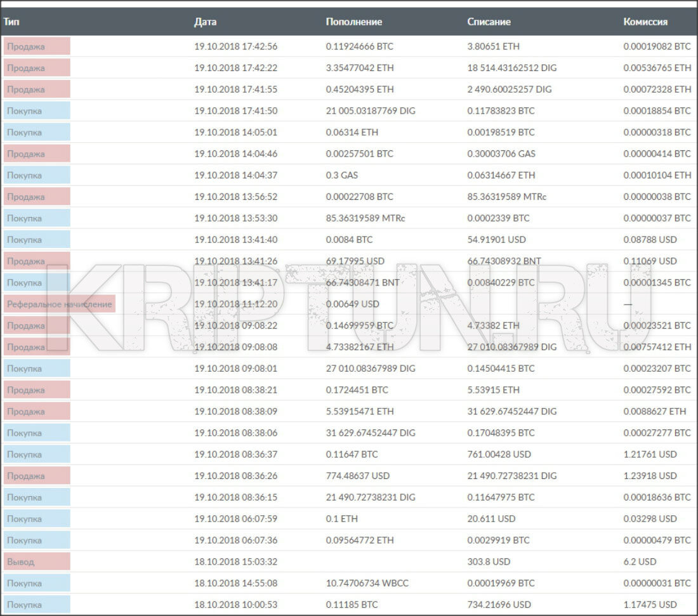Click commission 0.00019082 BTC

657,46
